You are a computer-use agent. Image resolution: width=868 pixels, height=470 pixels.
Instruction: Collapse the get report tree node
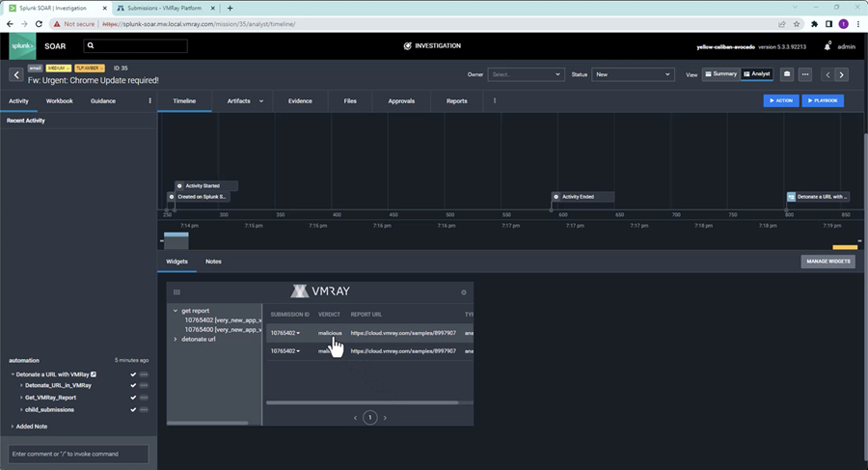pyautogui.click(x=176, y=311)
